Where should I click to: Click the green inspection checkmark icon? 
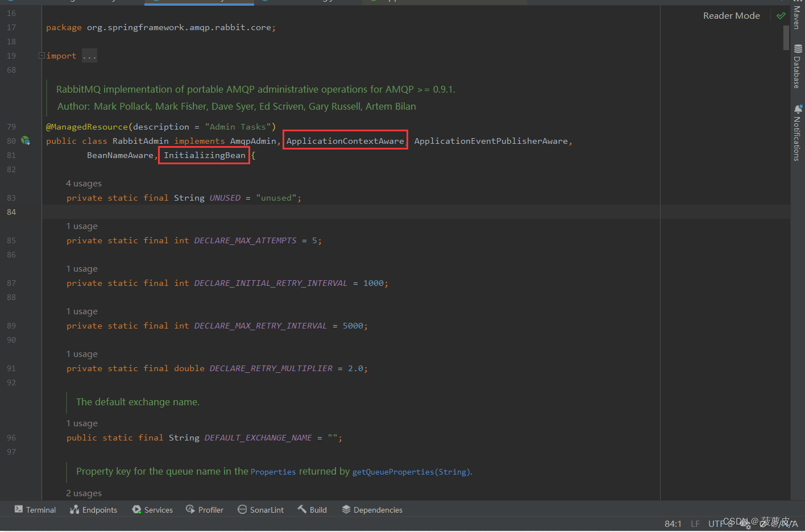pos(781,16)
